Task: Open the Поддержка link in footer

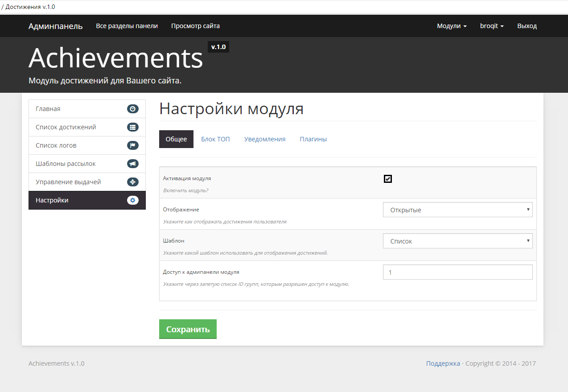Action: click(443, 363)
